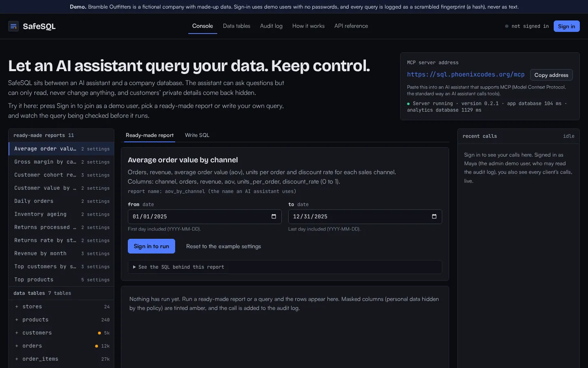588x368 pixels.
Task: Click the 'idle' status label
Action: click(569, 136)
